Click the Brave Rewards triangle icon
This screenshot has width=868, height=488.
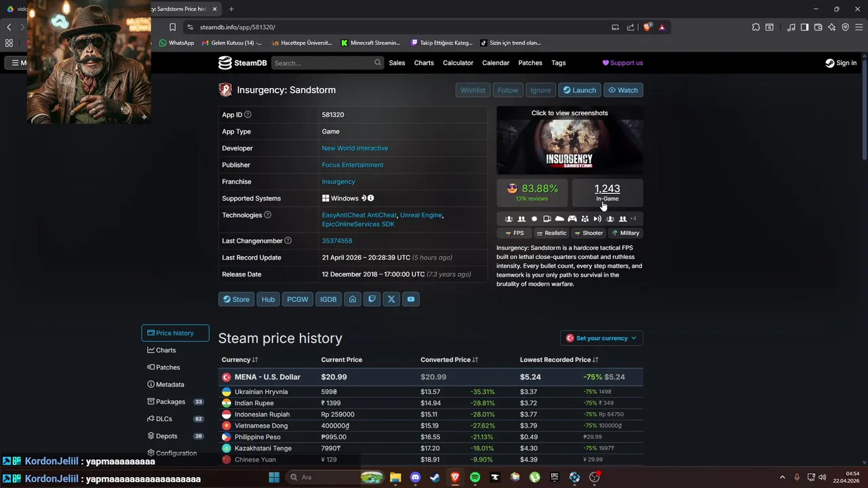(662, 27)
